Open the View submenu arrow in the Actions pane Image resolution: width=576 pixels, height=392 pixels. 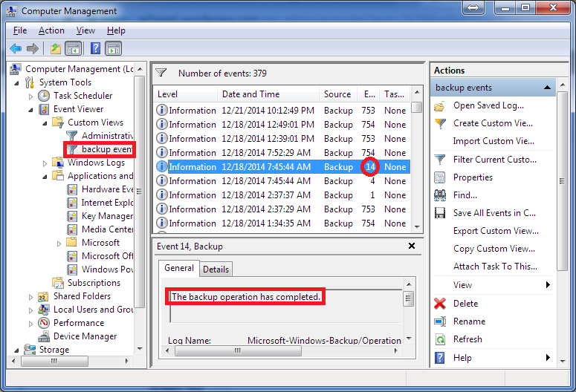(548, 285)
